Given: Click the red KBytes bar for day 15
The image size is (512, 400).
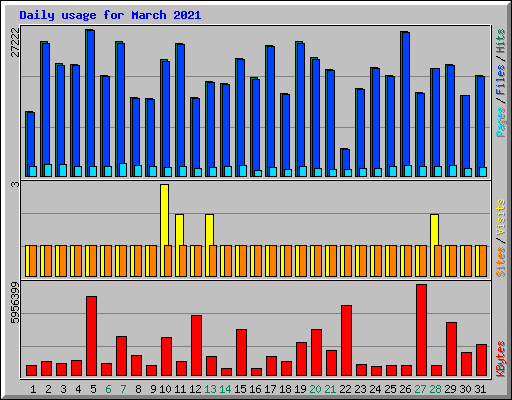Looking at the screenshot, I should (x=241, y=352).
